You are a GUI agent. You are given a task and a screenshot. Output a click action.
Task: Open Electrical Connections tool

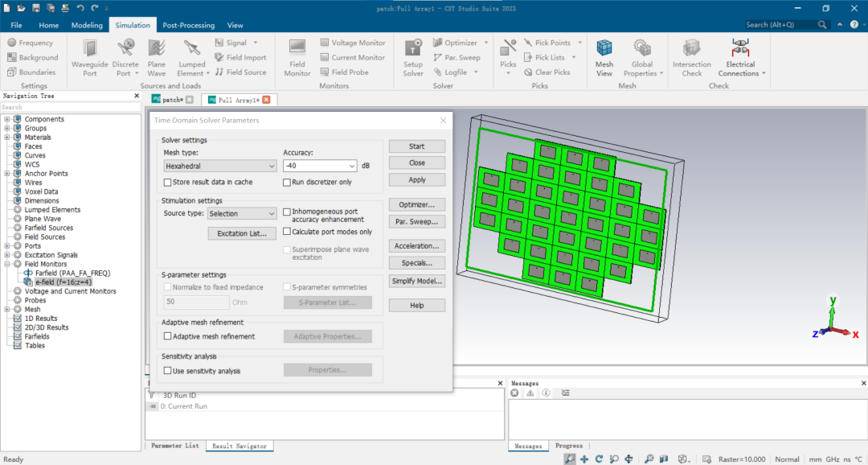(x=740, y=56)
